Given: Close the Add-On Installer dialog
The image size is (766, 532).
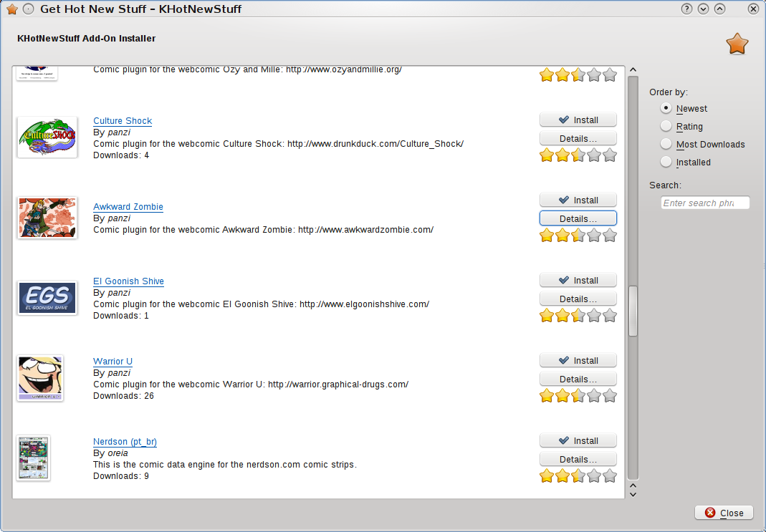Looking at the screenshot, I should click(x=724, y=513).
